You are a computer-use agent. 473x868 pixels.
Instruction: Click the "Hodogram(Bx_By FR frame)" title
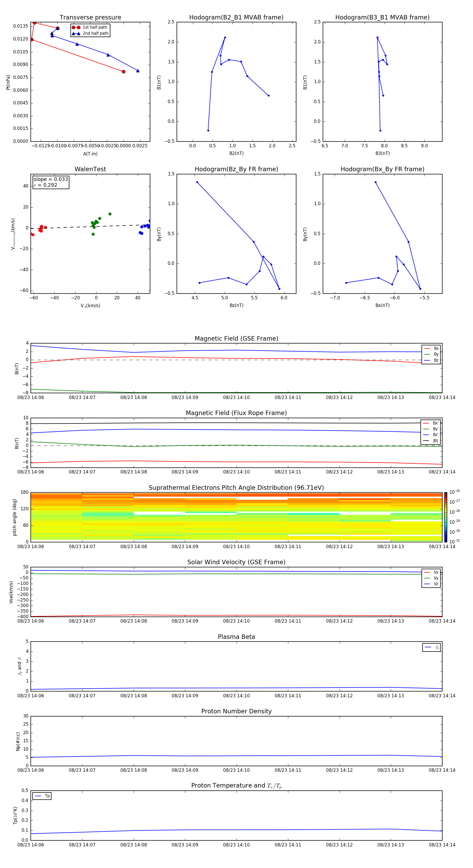coord(382,169)
